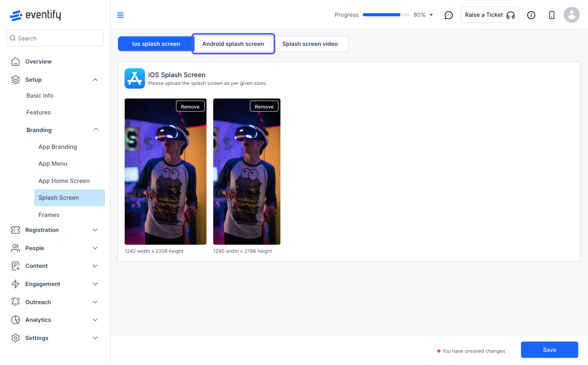Click the Setup layers icon
The image size is (588, 365).
click(x=15, y=79)
